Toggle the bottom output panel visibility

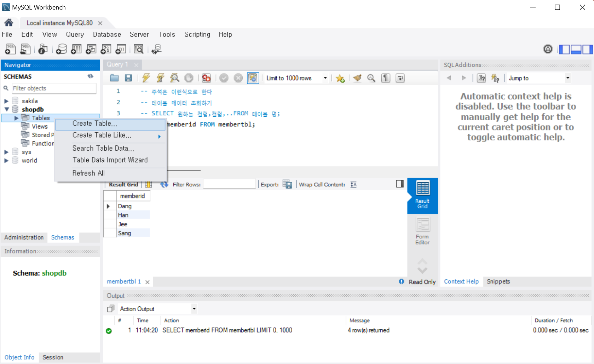pos(576,49)
